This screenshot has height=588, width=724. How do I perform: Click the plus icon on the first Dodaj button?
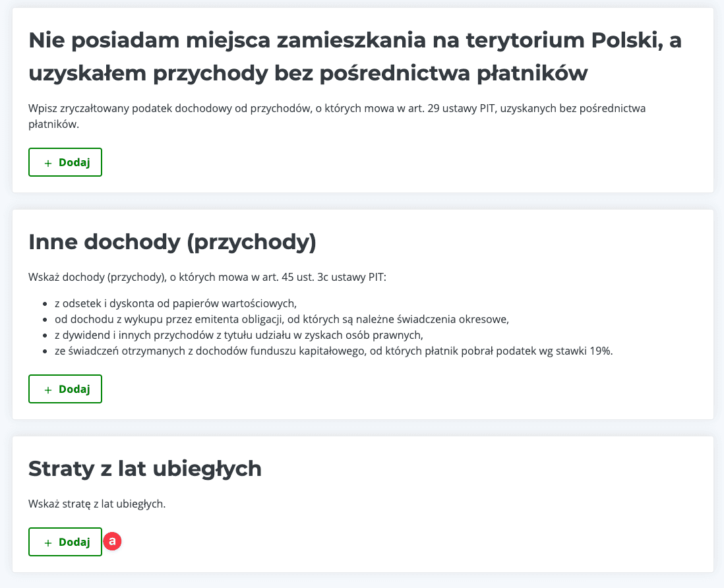[x=47, y=162]
